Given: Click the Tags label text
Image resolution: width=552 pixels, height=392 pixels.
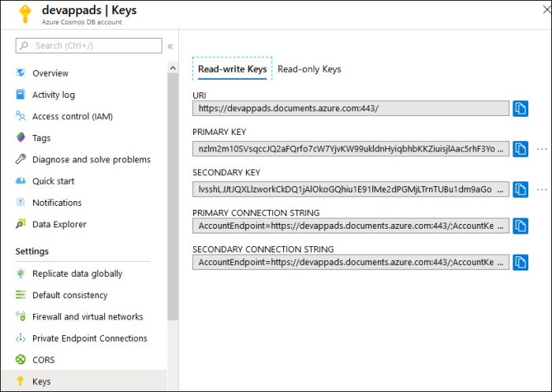Looking at the screenshot, I should coord(42,138).
